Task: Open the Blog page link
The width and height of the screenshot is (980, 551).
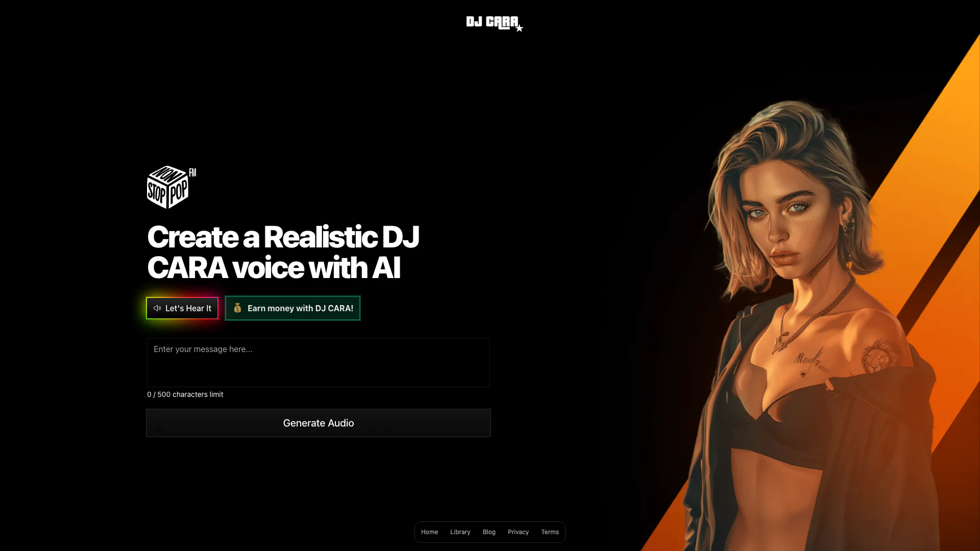Action: (489, 532)
